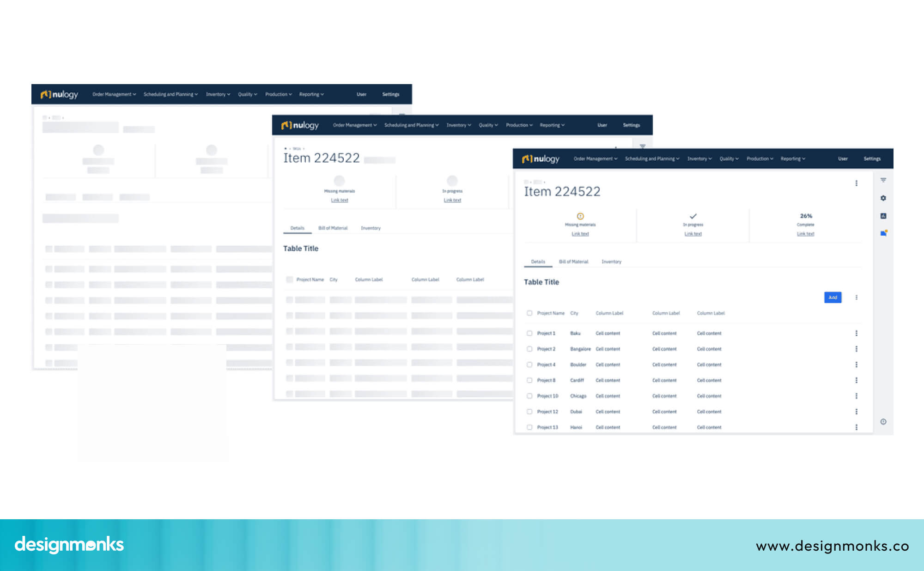Open the notification chat icon with orange dot
Viewport: 924px width, 571px height.
click(883, 233)
